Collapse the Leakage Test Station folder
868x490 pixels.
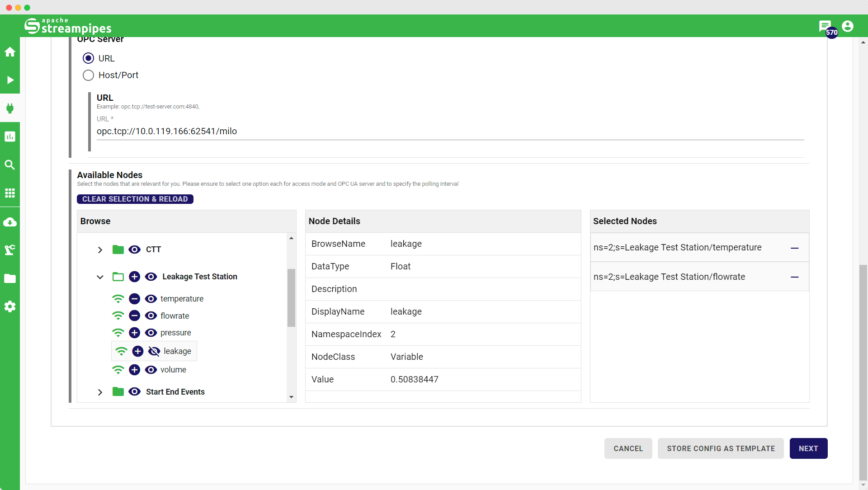coord(100,277)
